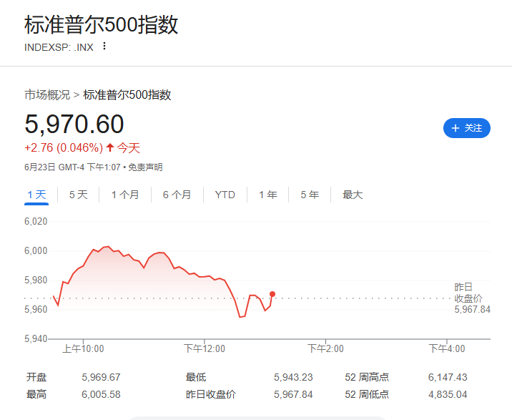Viewport: 512px width, 420px height.
Task: Open the 免责声明 disclaimer link
Action: pos(145,167)
